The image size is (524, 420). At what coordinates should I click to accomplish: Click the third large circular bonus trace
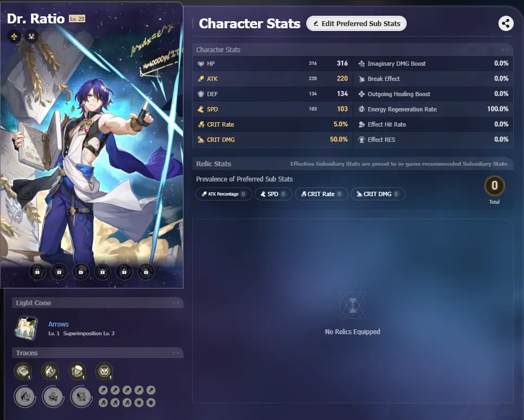[x=81, y=397]
